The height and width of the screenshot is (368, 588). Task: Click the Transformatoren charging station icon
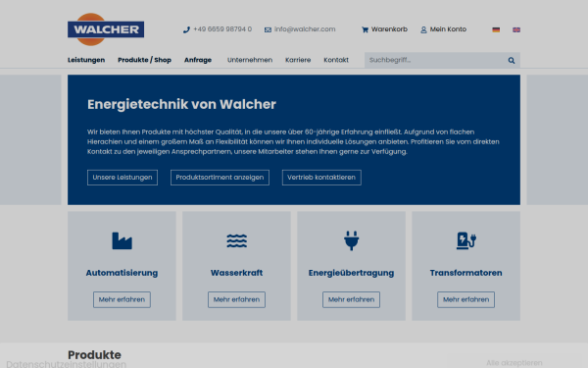pyautogui.click(x=466, y=240)
